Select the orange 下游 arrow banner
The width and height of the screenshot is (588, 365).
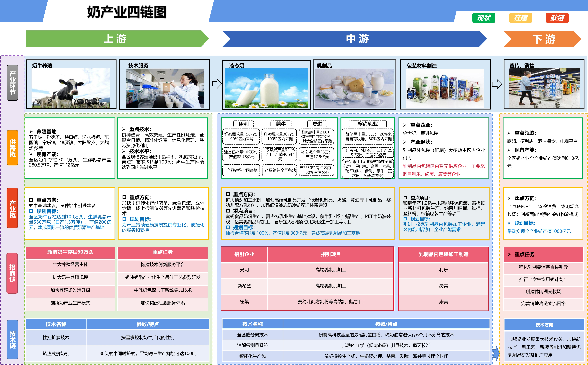[542, 39]
